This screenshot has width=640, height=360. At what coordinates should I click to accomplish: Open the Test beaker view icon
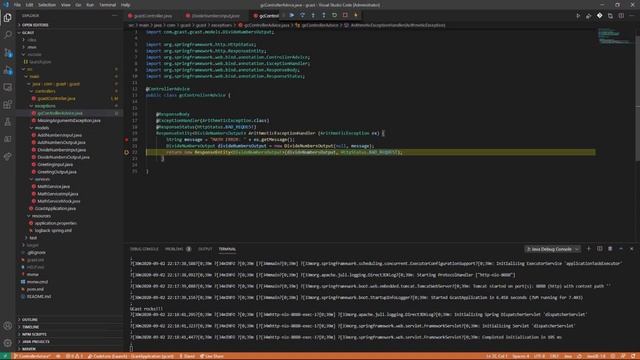8,122
